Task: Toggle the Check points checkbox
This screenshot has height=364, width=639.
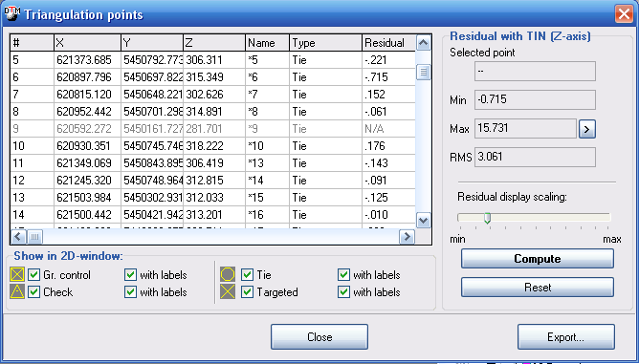Action: [34, 292]
